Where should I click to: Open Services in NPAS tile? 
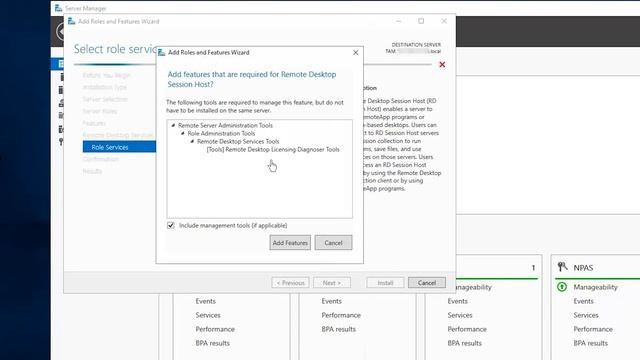[x=585, y=315]
